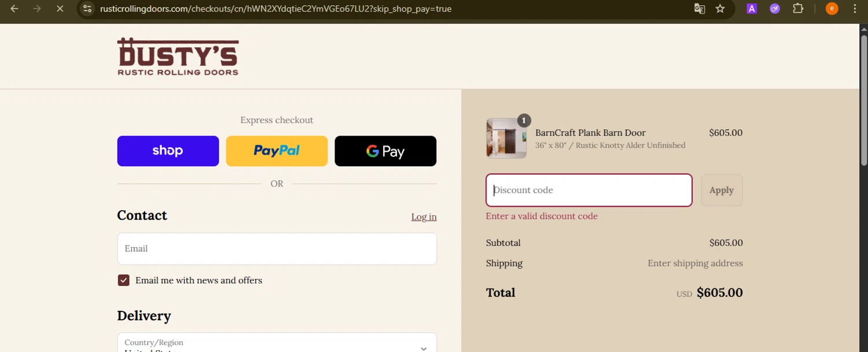The height and width of the screenshot is (352, 868).
Task: Click 'Enter a valid discount code' message
Action: click(x=542, y=216)
